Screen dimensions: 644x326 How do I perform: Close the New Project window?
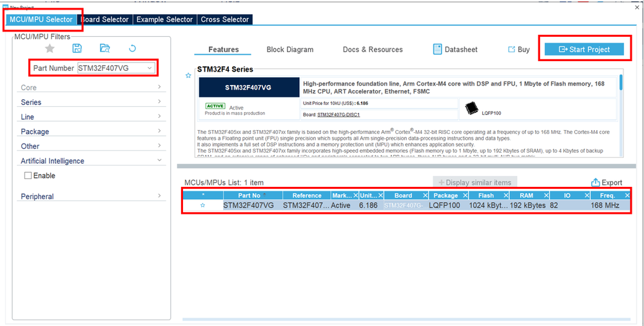point(637,7)
